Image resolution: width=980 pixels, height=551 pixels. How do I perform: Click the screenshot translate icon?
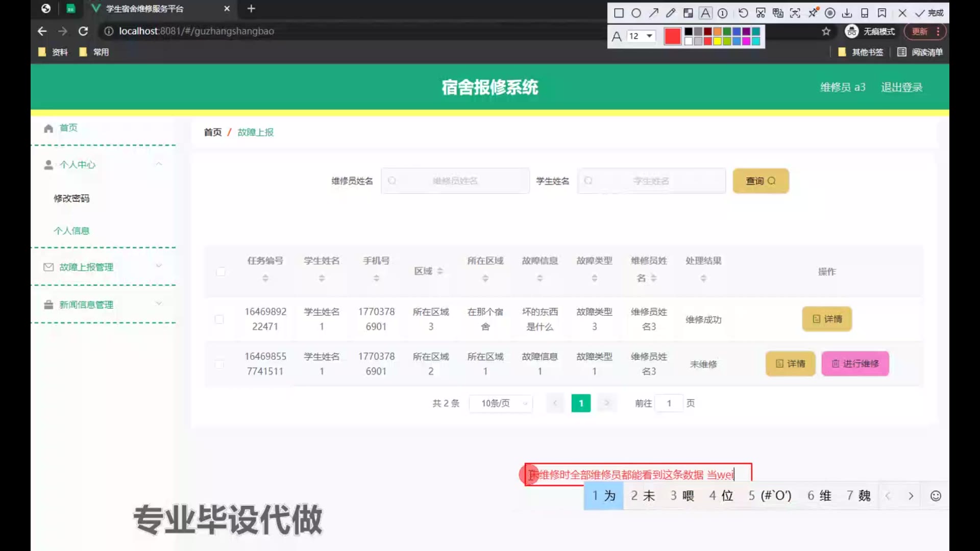[x=778, y=13]
